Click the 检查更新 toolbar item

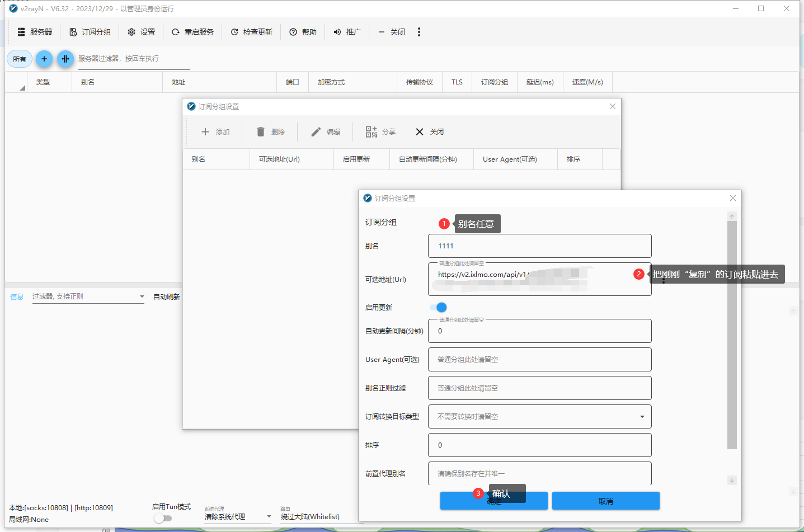tap(252, 32)
